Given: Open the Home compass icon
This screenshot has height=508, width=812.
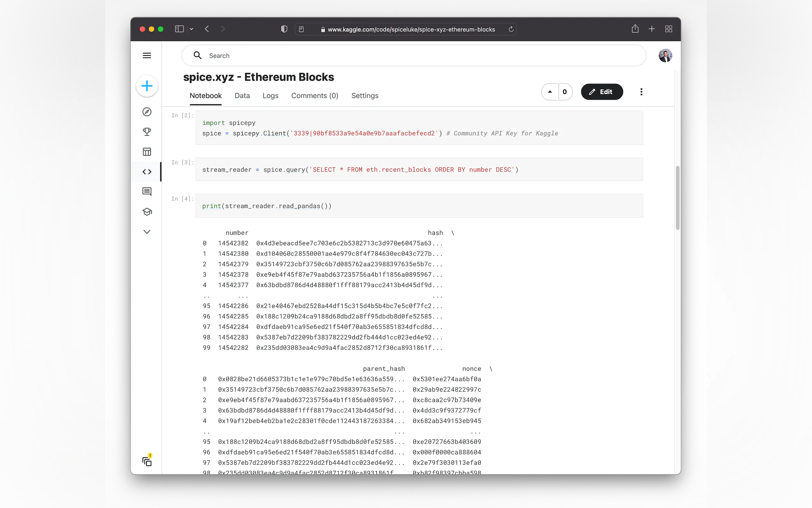Looking at the screenshot, I should 147,112.
